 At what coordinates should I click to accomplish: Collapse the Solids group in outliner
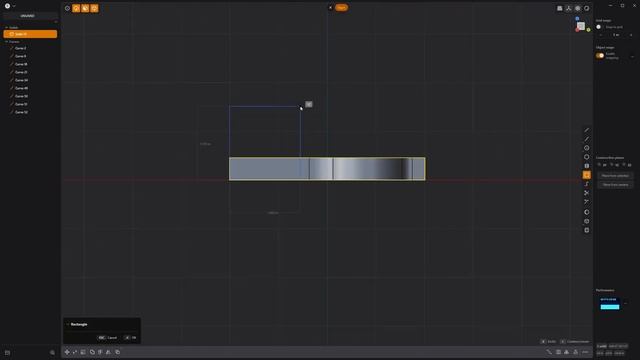tap(7, 27)
